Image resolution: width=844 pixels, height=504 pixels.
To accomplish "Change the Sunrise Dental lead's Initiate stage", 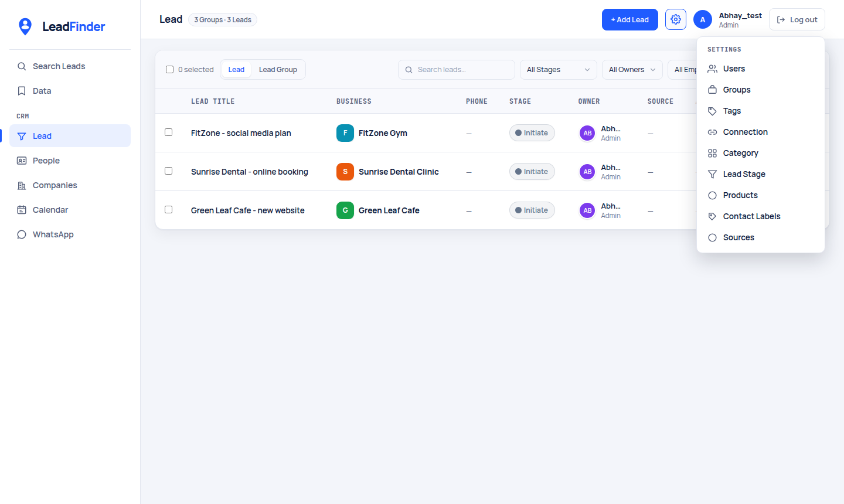I will (x=532, y=172).
